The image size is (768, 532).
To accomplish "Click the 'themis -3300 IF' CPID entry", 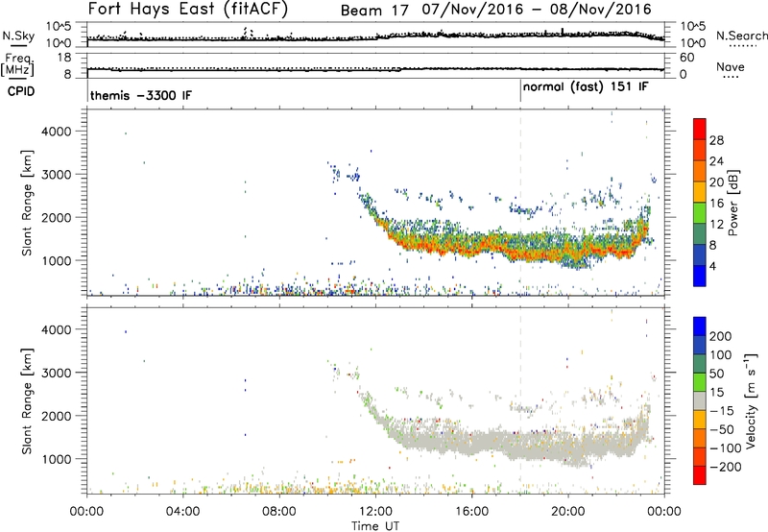I will click(141, 95).
